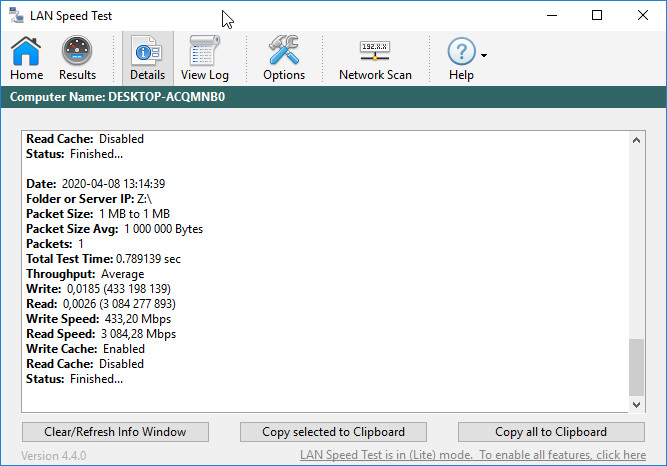This screenshot has width=667, height=466.
Task: Click the Version 4.4.0 label
Action: click(54, 456)
